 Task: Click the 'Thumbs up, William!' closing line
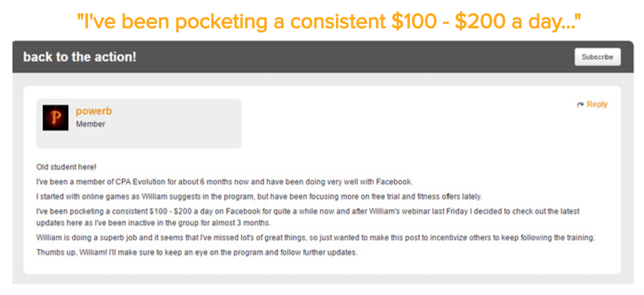(197, 253)
